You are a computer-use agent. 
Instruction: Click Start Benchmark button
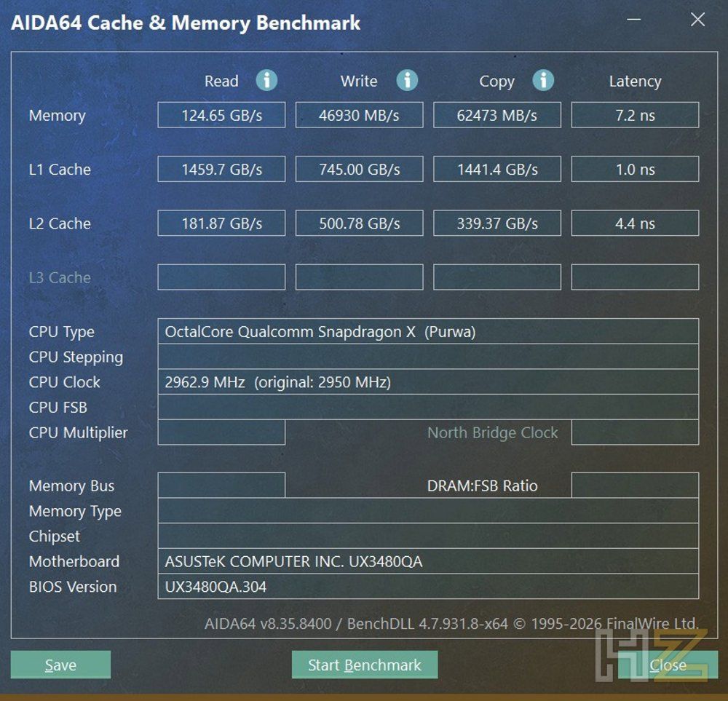[x=365, y=665]
